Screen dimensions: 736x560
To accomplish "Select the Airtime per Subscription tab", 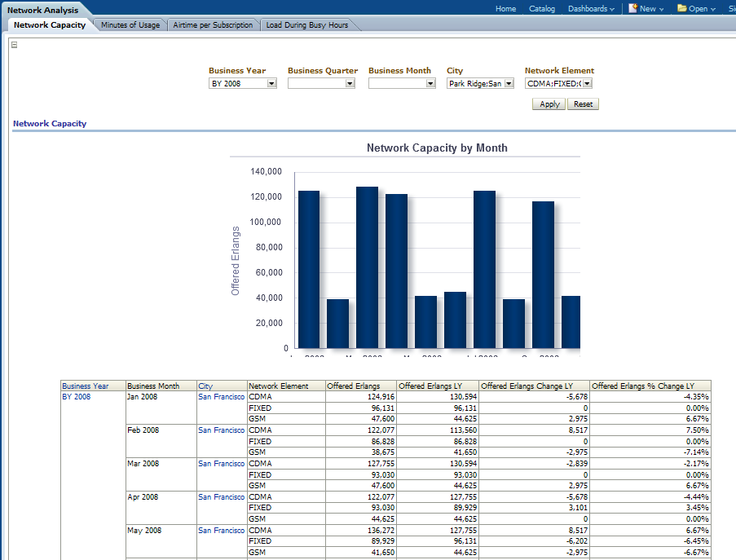I will (214, 25).
